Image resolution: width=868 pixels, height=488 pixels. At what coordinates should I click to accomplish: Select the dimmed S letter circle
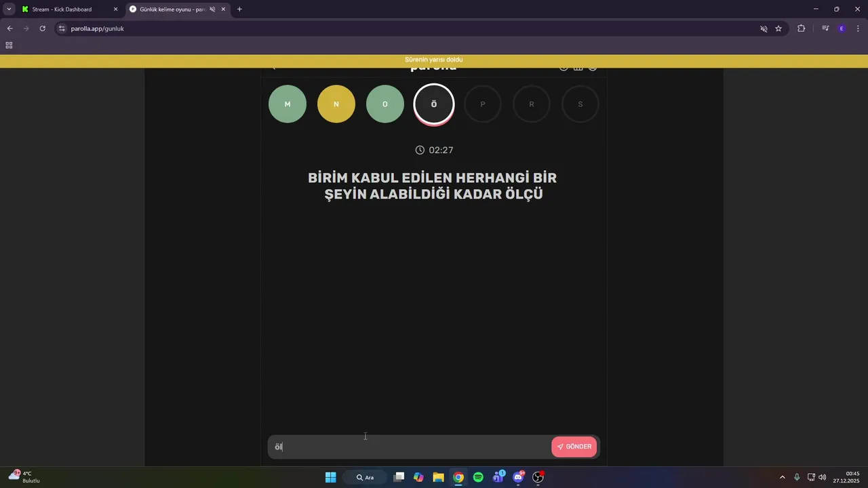pos(580,104)
